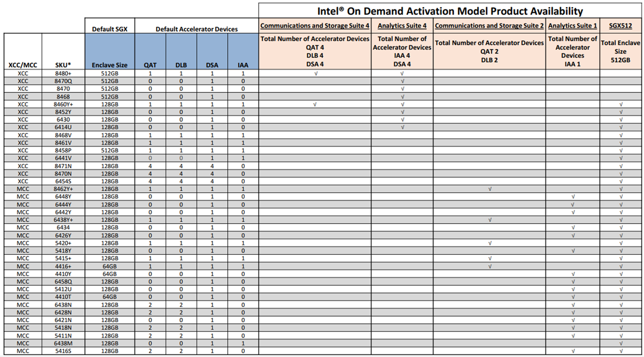Select the "Analytics Suite 4" heading
Screen dimensions: 644x357
[402, 26]
